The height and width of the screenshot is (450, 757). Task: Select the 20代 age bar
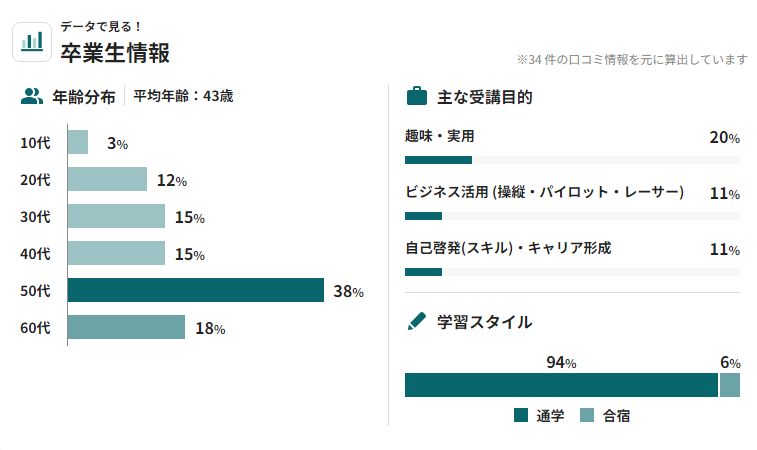108,180
